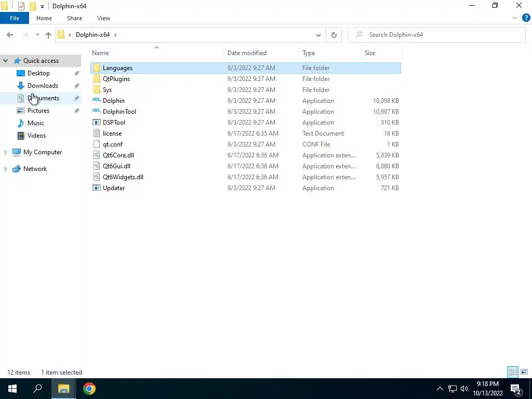
Task: Click the Back navigation arrow
Action: coord(10,35)
